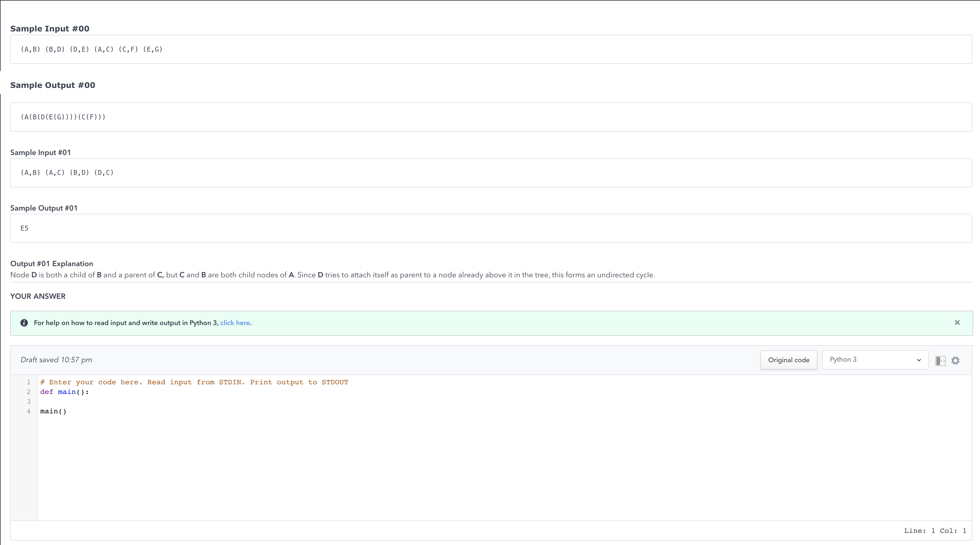
Task: Click the 'Draft saved 10:57 pm' text
Action: pos(56,360)
